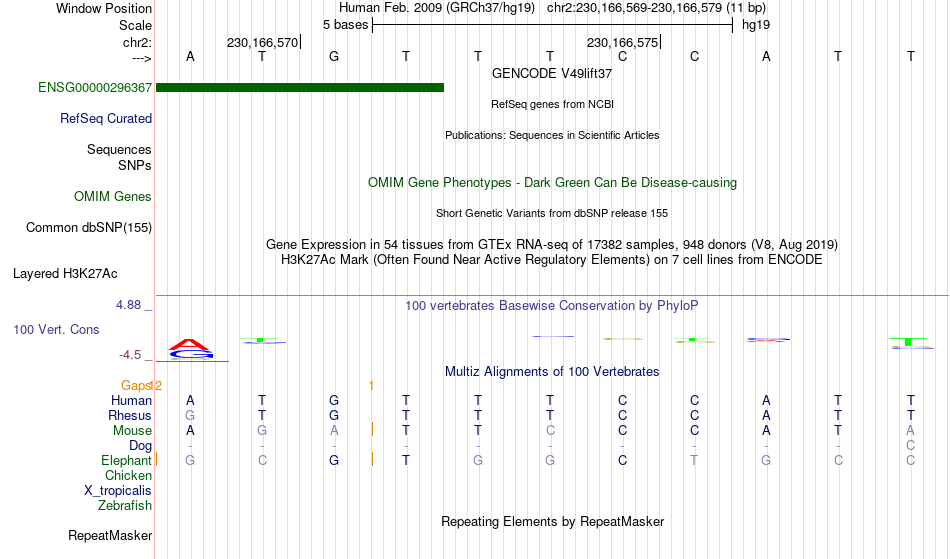Click the green T conservation logo at far right
Viewport: 950px width, 559px height.
click(908, 342)
